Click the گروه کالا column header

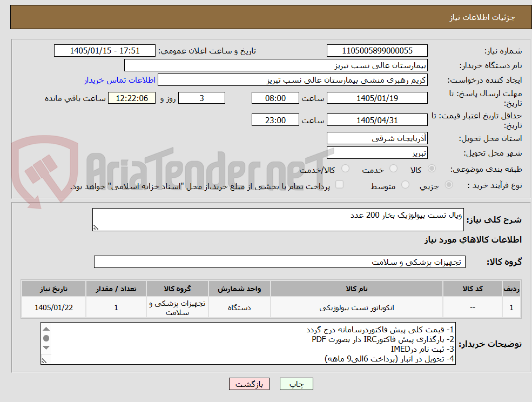(177, 289)
